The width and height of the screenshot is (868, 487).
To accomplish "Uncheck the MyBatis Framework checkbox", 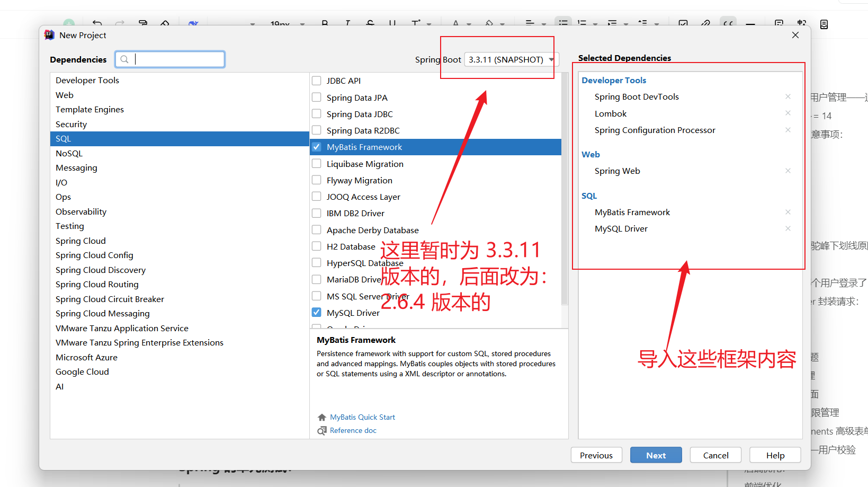I will tap(317, 147).
